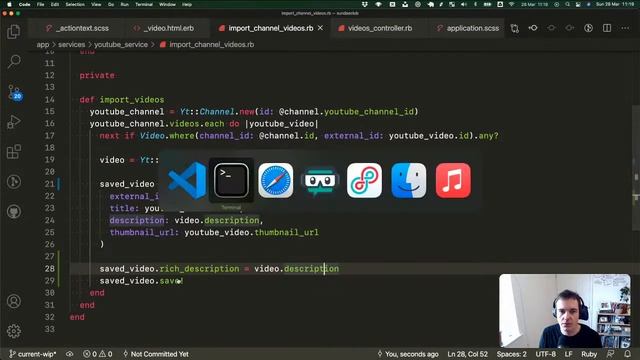Click 'Ln 28, Col 52' cursor position
Image resolution: width=640 pixels, height=360 pixels.
[467, 354]
